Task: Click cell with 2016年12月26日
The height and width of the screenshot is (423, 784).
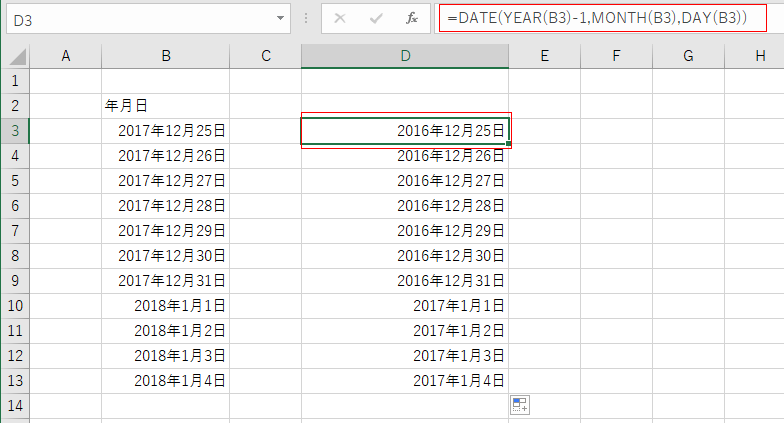Action: [x=405, y=156]
